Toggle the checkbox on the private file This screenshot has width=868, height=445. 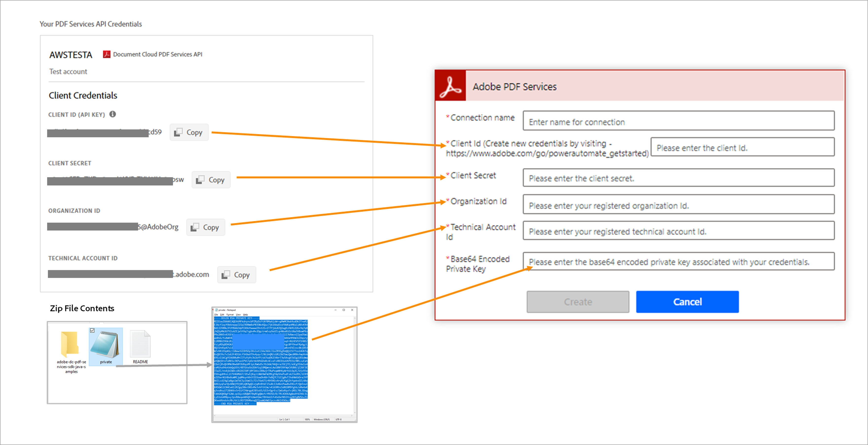tap(92, 330)
